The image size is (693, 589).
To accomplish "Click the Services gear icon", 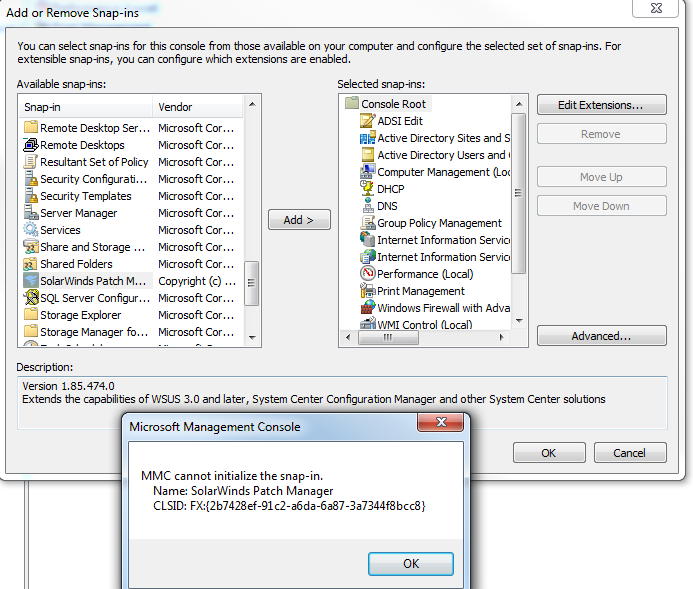I will click(x=31, y=229).
